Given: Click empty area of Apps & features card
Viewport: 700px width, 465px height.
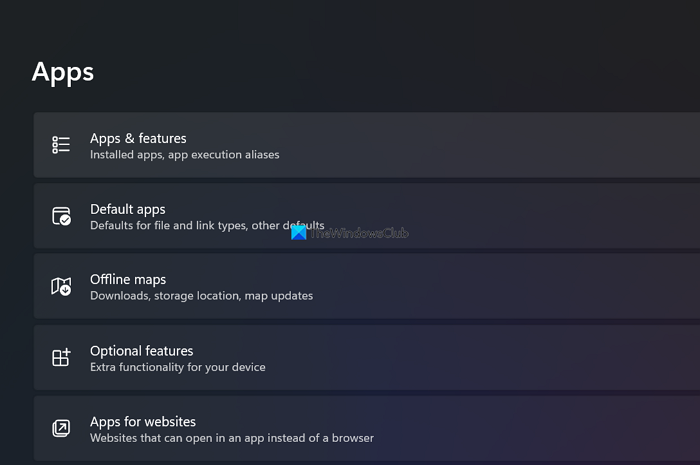Looking at the screenshot, I should pos(500,145).
